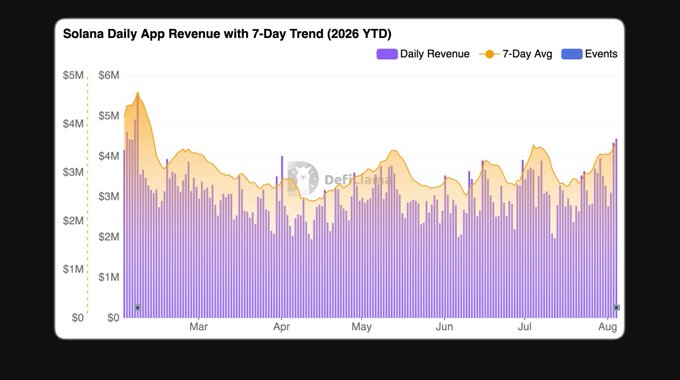Toggle the Daily Revenue legend entry

[423, 54]
